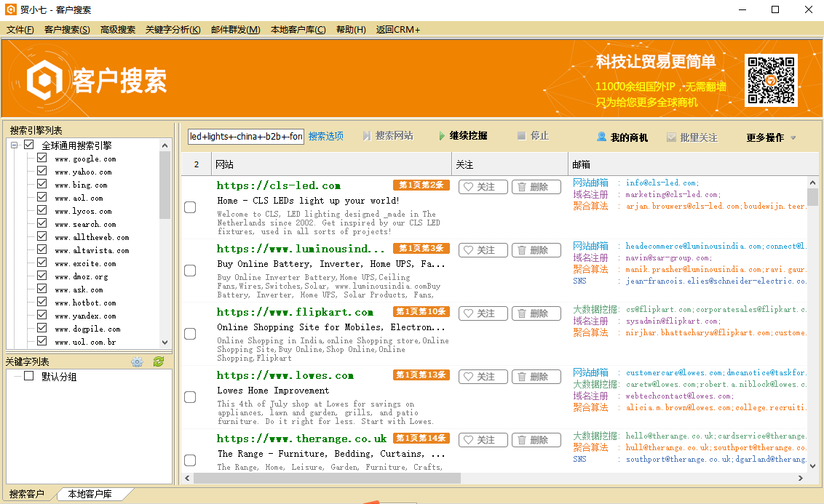Uncheck www.aol.com search engine
The image size is (824, 504).
[x=42, y=197]
